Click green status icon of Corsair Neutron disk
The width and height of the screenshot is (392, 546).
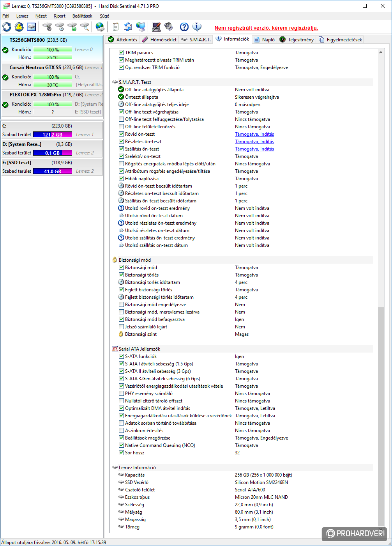coord(5,77)
